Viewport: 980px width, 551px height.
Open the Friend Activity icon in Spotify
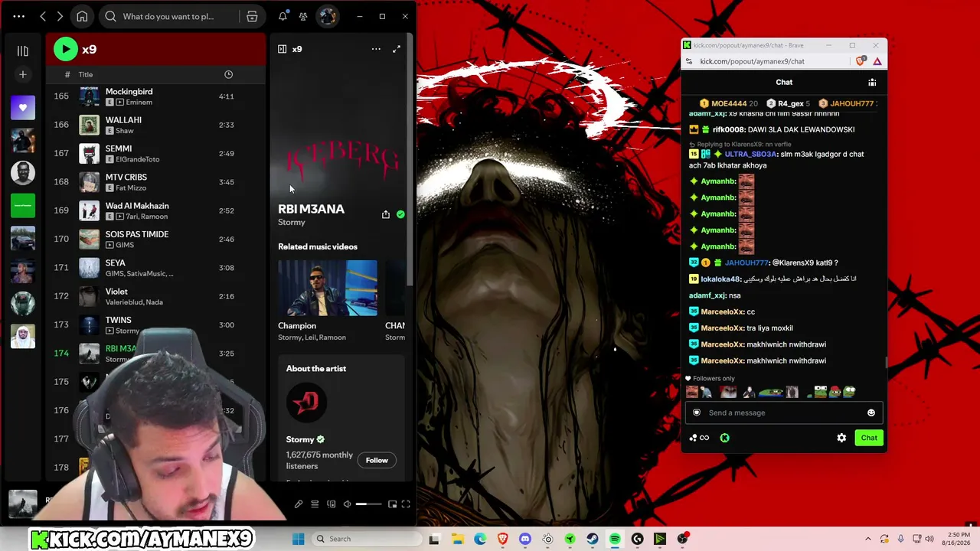pos(303,16)
